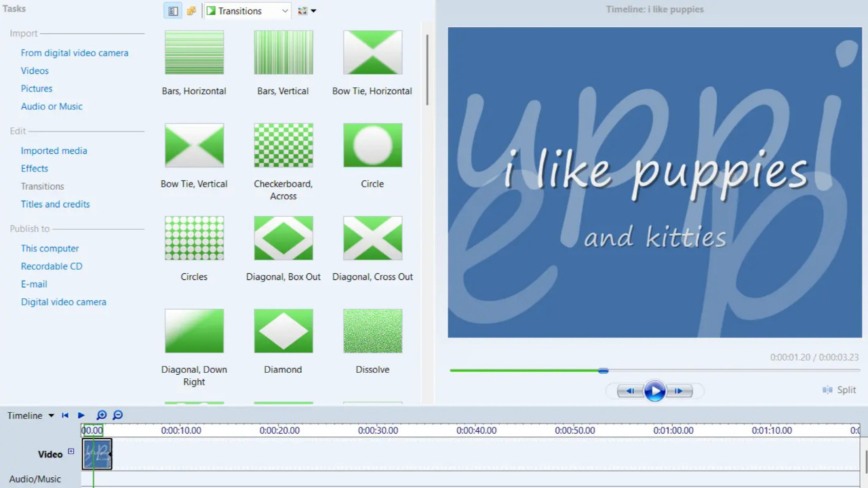Zoom out of the timeline
868x488 pixels.
point(117,415)
